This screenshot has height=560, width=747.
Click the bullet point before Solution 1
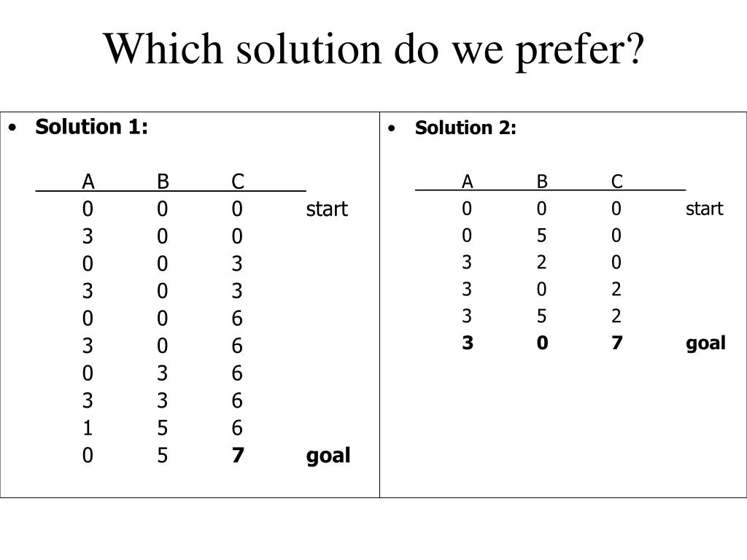coord(12,128)
